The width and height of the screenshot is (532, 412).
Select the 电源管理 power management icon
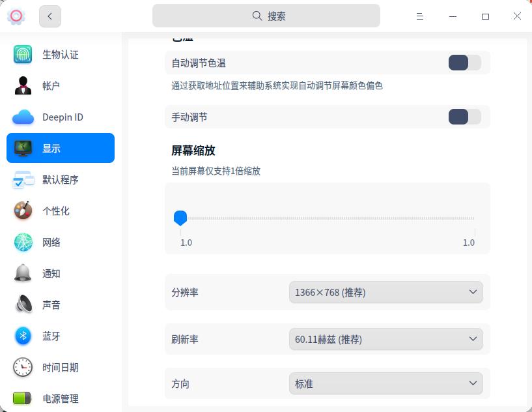click(23, 399)
